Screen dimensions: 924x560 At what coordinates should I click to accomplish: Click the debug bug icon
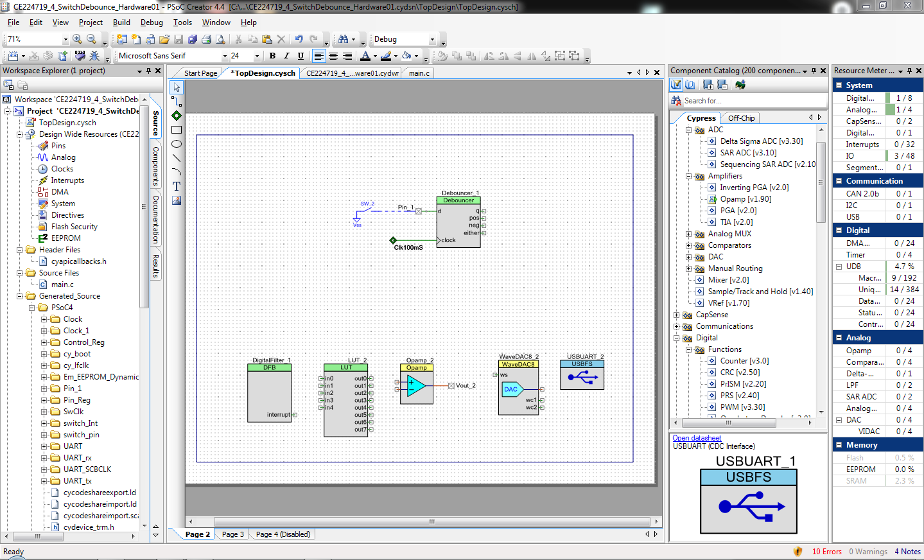click(x=94, y=56)
